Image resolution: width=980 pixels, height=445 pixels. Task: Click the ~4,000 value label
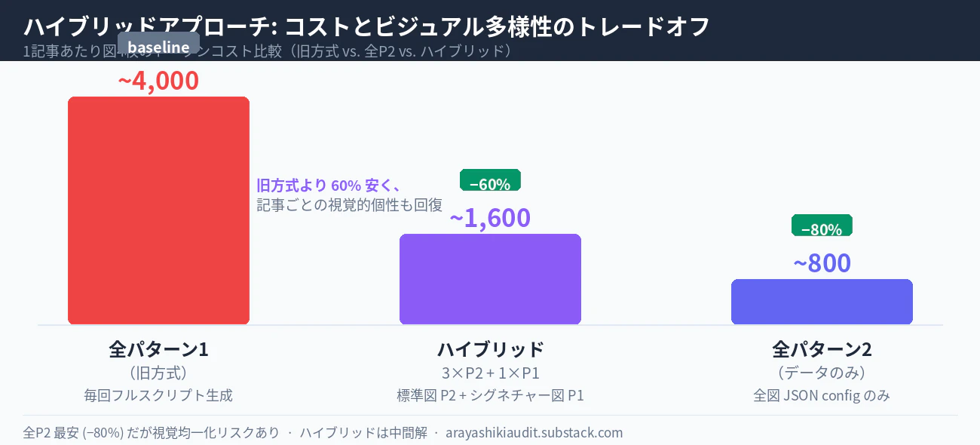pos(158,81)
